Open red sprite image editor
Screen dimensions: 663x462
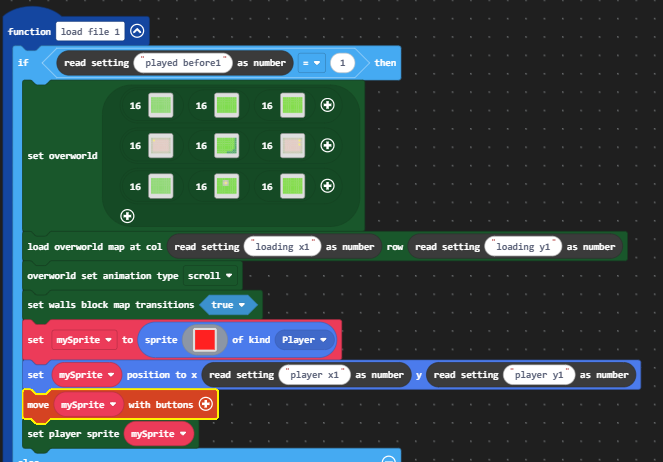[205, 339]
